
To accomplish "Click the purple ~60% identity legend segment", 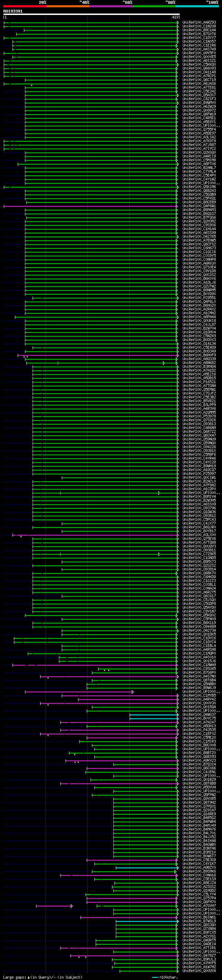I will (111, 6).
